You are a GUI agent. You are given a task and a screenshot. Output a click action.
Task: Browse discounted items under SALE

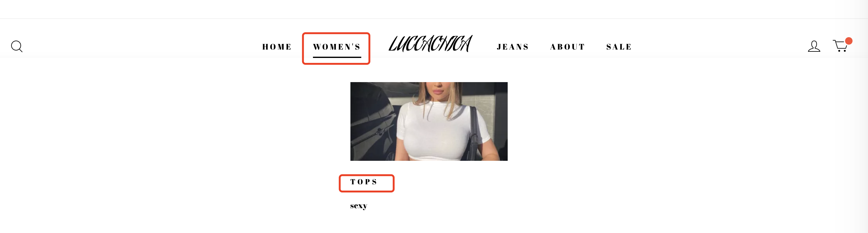(619, 47)
